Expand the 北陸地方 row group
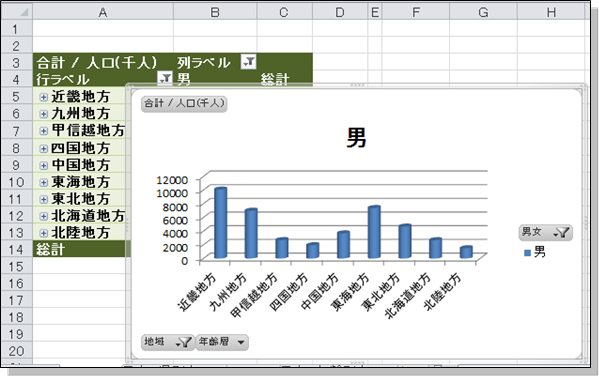 [44, 233]
